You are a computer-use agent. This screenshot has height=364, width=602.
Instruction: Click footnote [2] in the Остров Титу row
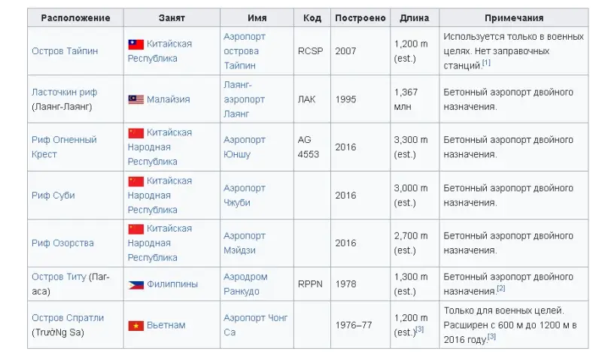501,288
